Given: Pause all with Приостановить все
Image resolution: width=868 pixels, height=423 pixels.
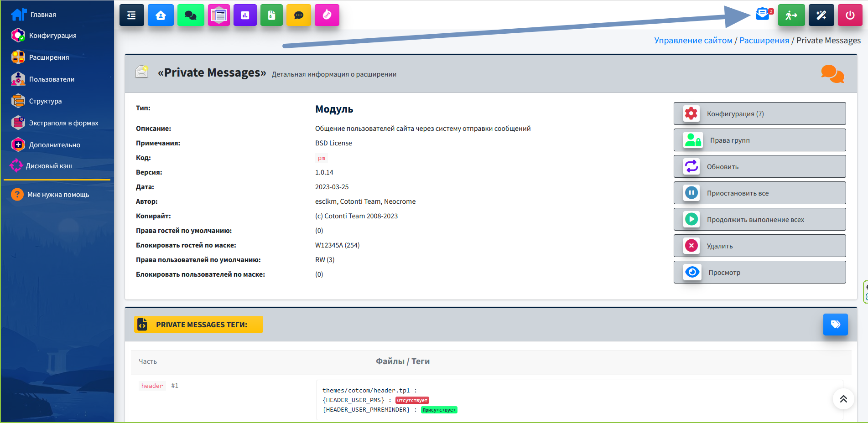Looking at the screenshot, I should [x=759, y=193].
